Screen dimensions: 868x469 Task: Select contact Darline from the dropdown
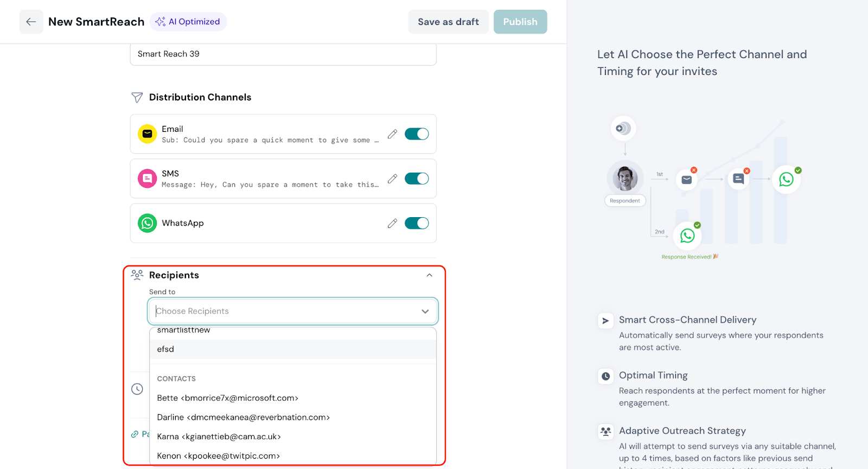pyautogui.click(x=243, y=417)
